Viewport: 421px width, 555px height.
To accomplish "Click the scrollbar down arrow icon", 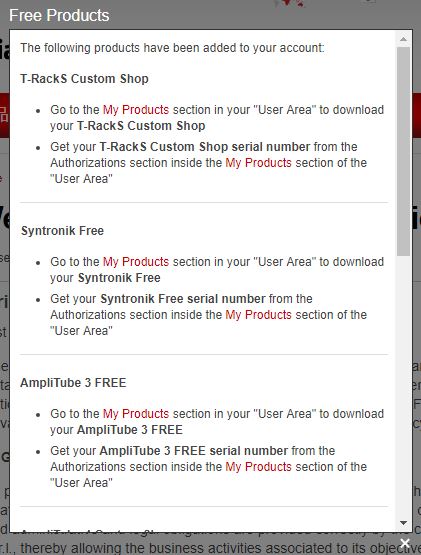I will pos(403,523).
